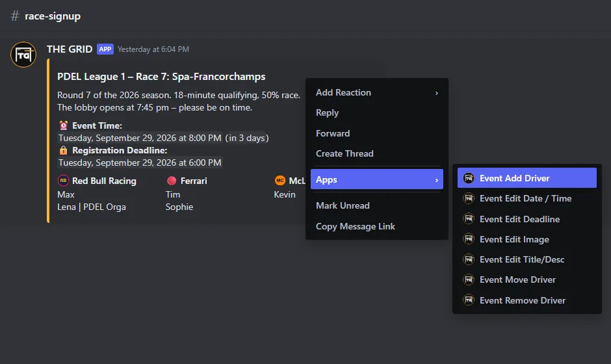Run Event Add Driver command
This screenshot has width=611, height=364.
tap(527, 178)
